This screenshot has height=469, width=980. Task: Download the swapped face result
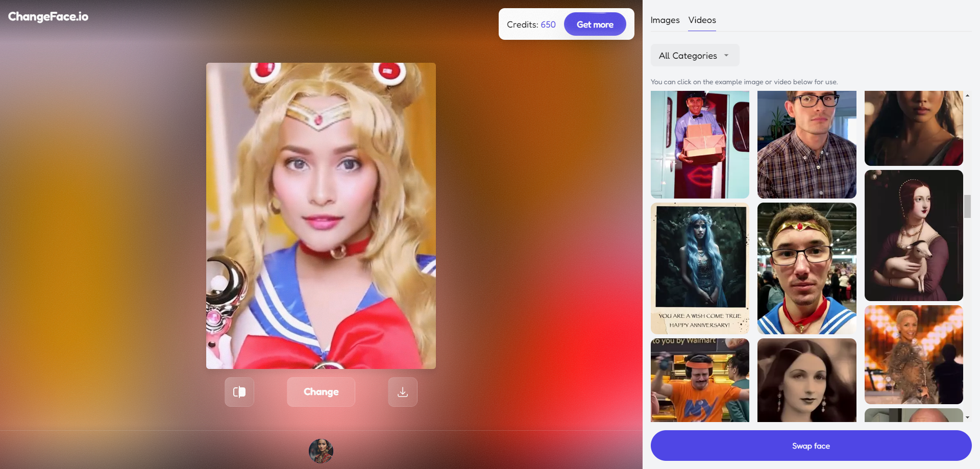pos(403,392)
